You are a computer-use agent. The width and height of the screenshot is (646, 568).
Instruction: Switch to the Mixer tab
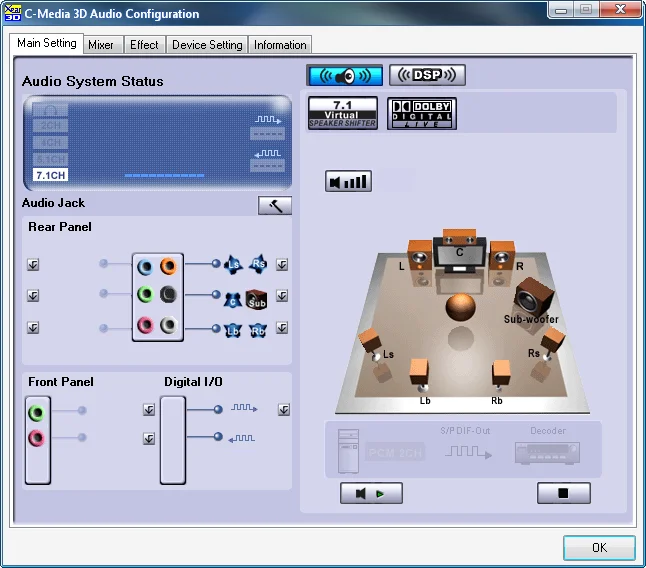[101, 45]
